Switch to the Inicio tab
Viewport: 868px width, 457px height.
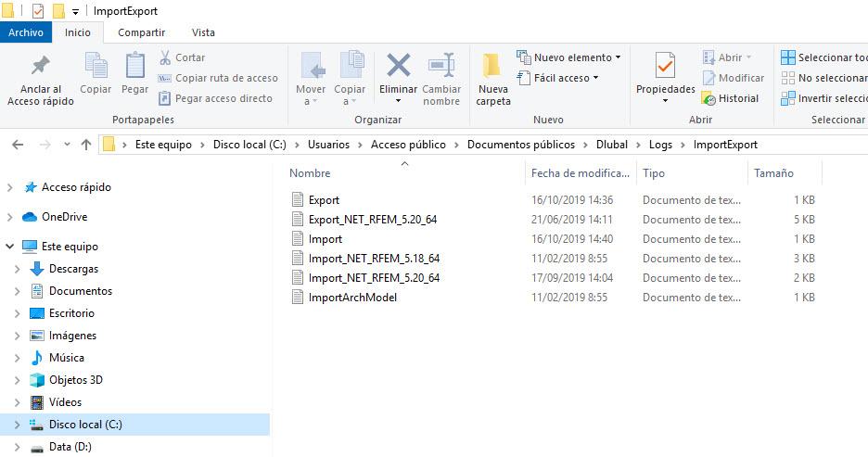point(78,32)
